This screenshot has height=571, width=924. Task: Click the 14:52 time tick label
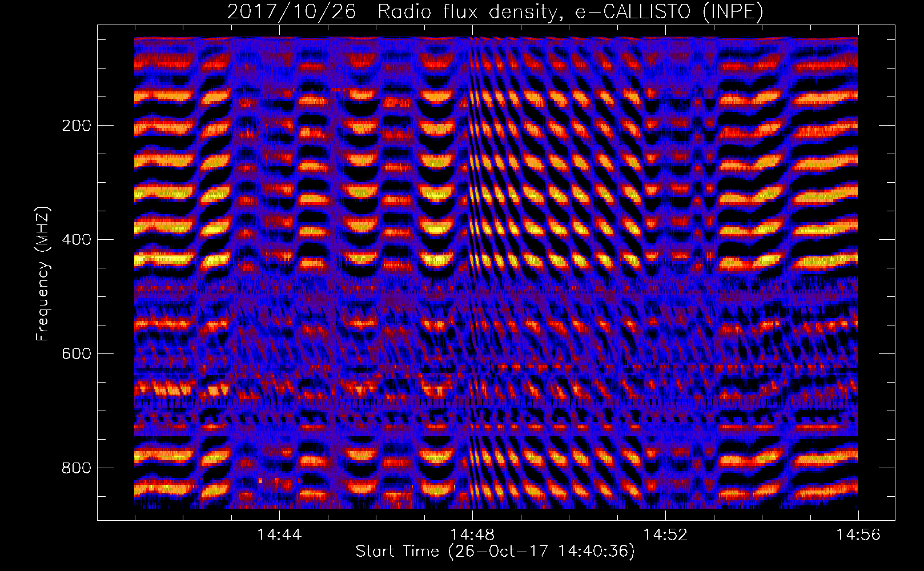(x=665, y=534)
